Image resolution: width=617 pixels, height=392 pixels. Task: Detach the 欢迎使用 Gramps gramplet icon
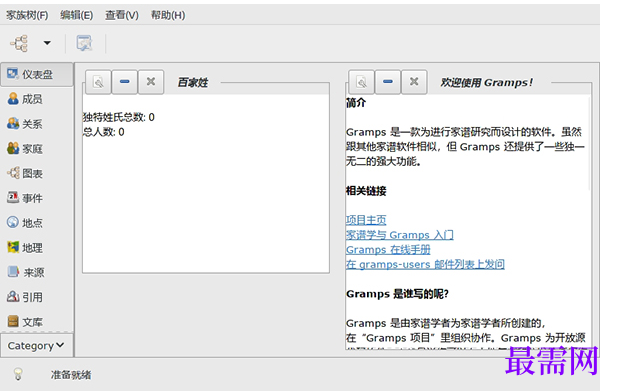362,82
